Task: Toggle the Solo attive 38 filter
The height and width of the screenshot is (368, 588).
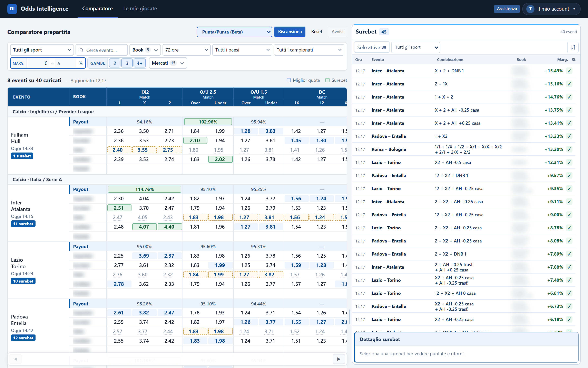Action: pos(372,47)
